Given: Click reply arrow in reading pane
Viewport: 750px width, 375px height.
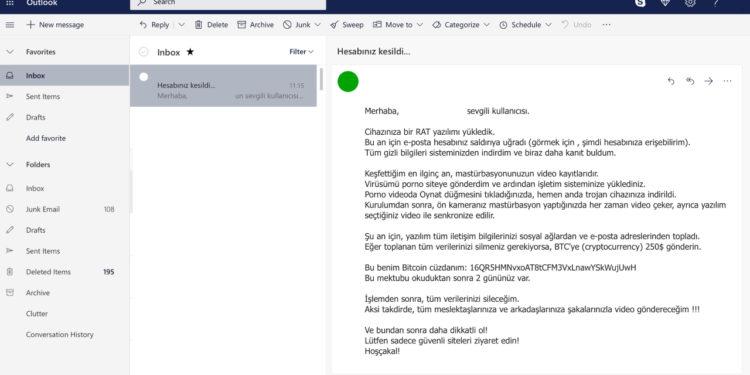Looking at the screenshot, I should pos(671,81).
